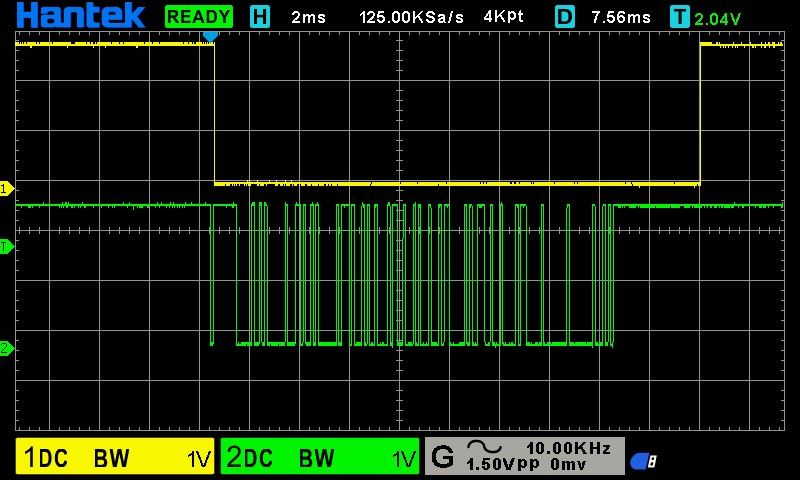This screenshot has height=480, width=800.
Task: Click the 1V scale in channel 1 box
Action: 199,459
